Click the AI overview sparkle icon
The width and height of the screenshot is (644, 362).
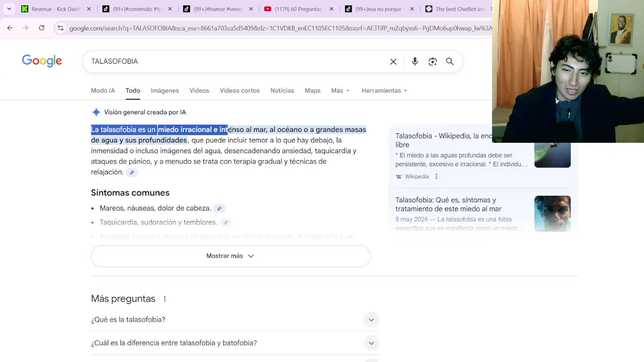point(96,112)
